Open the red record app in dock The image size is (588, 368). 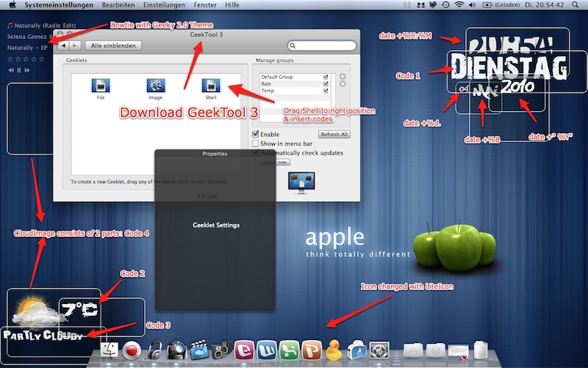tap(132, 351)
